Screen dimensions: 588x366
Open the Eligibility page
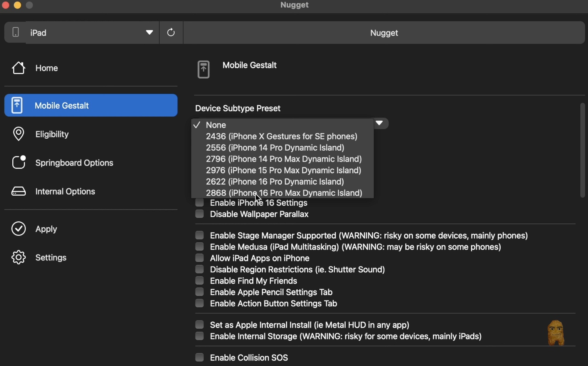tap(91, 134)
